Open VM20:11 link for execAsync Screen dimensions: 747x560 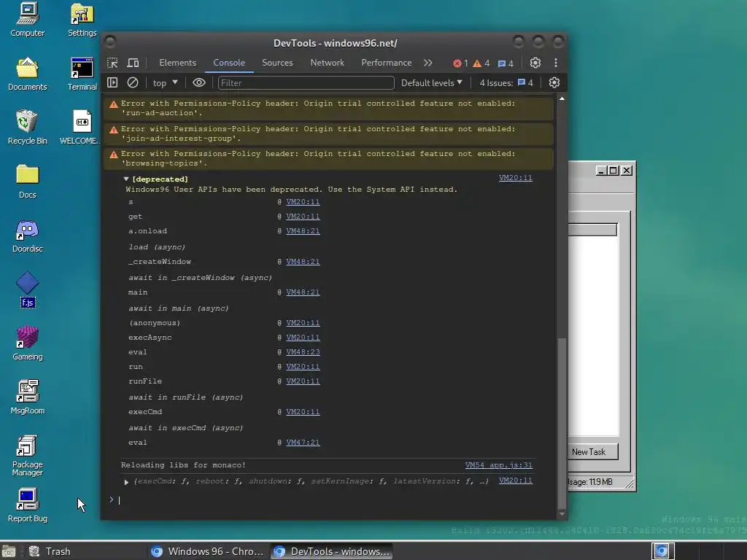303,337
